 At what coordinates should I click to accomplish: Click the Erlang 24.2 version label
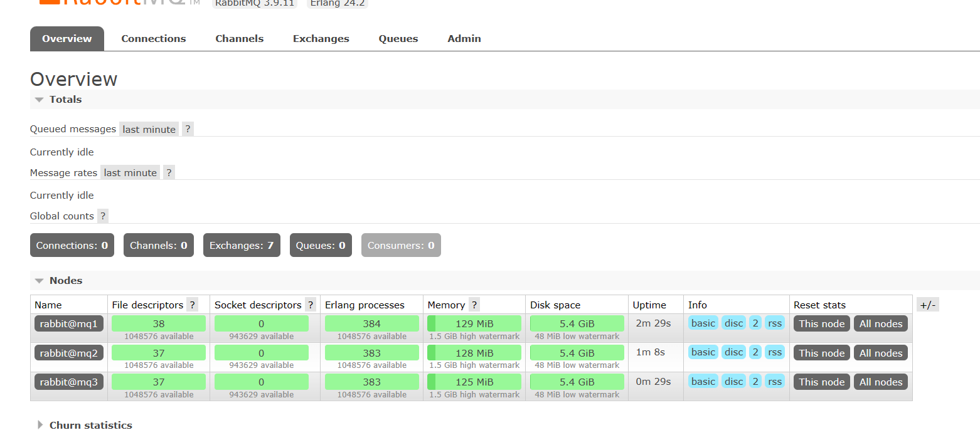pyautogui.click(x=338, y=3)
